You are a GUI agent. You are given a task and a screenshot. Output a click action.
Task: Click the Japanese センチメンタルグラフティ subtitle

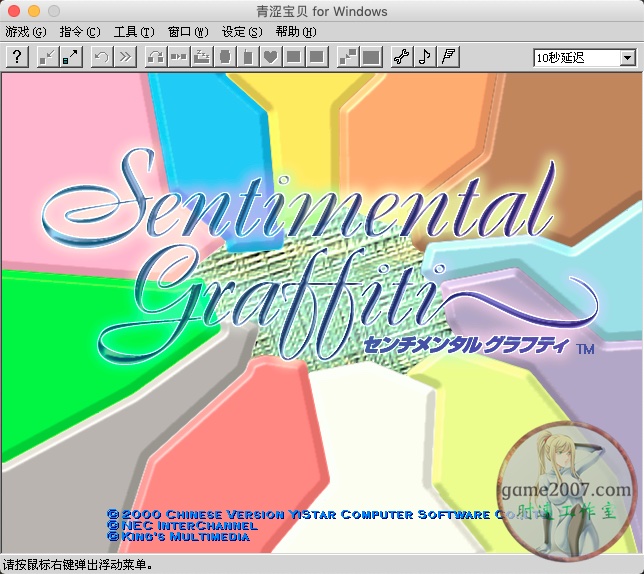(x=467, y=345)
